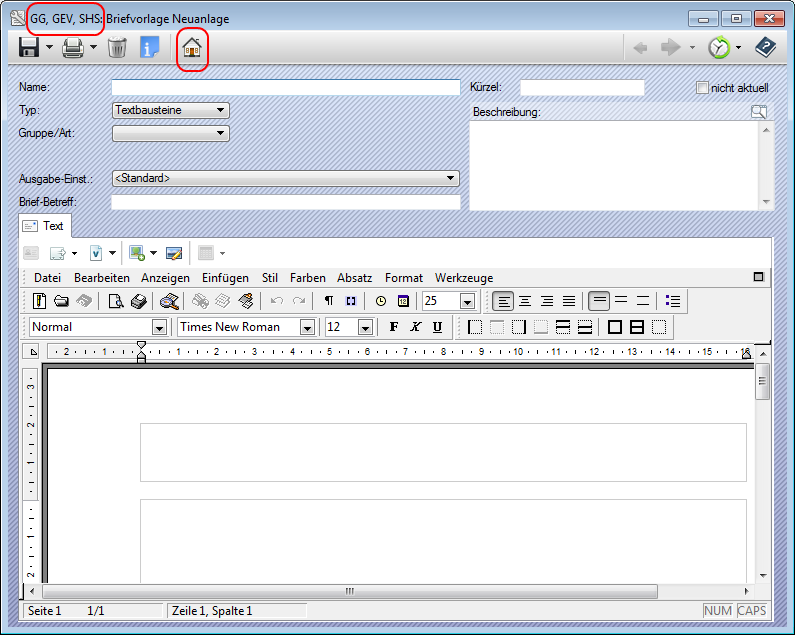The width and height of the screenshot is (795, 635).
Task: Click the trash can Delete icon
Action: (117, 47)
